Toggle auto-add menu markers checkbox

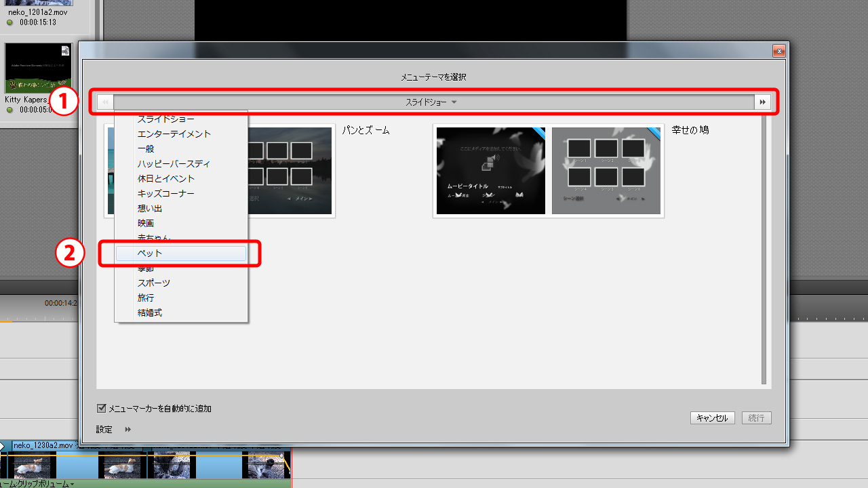[x=102, y=409]
